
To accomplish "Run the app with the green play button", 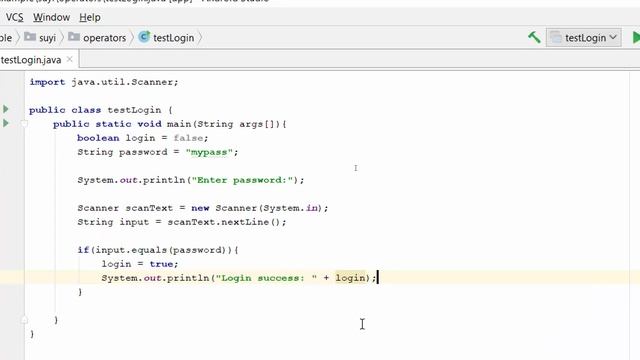I will click(x=636, y=38).
